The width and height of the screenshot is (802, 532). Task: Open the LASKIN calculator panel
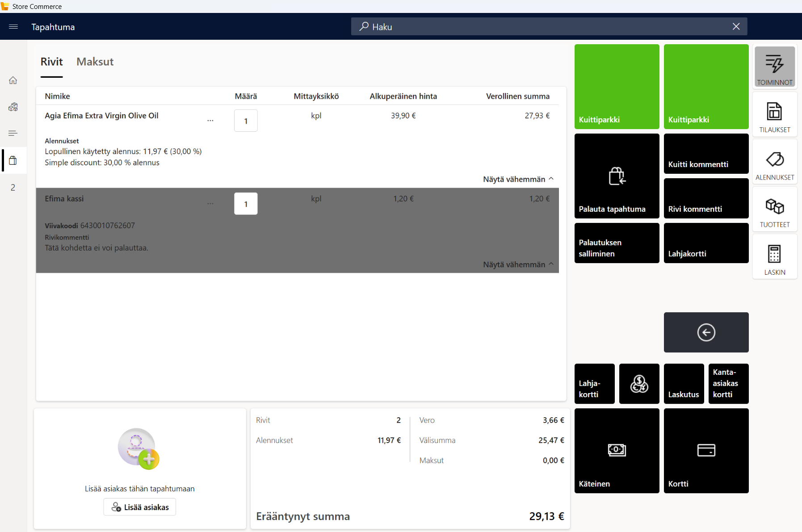(775, 257)
